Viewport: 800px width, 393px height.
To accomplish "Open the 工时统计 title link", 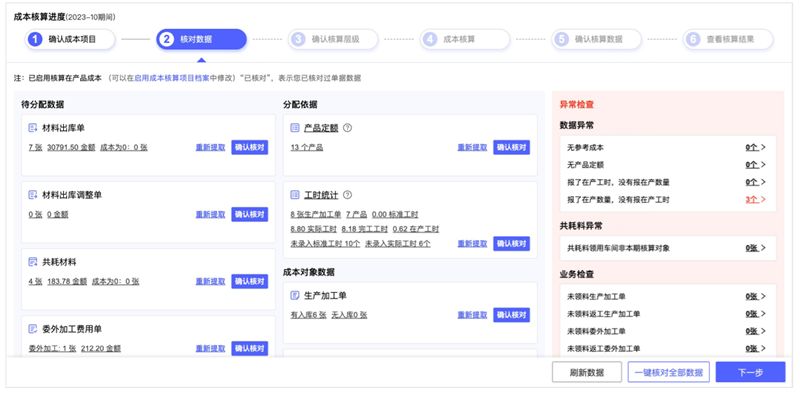I will 321,195.
